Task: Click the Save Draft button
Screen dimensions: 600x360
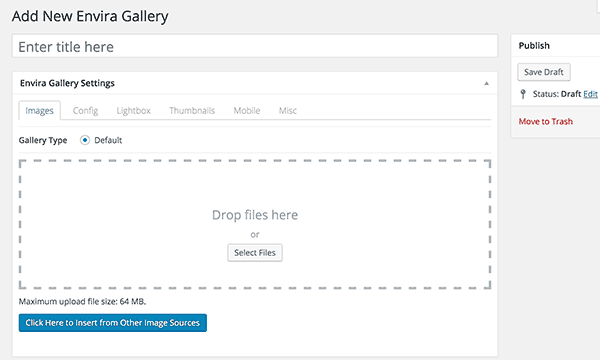Action: pyautogui.click(x=544, y=72)
